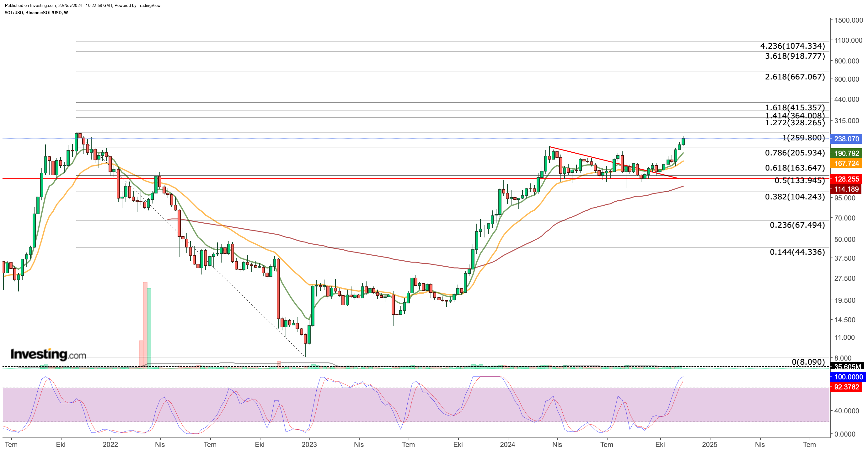The width and height of the screenshot is (868, 451).
Task: Click Fibonacci level 0.786(205.934) label
Action: (795, 153)
